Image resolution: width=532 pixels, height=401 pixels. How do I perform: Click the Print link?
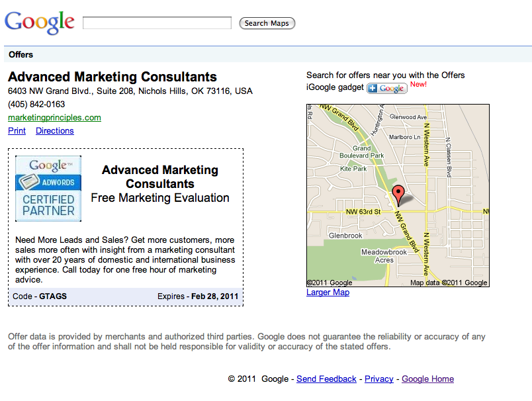pyautogui.click(x=17, y=131)
